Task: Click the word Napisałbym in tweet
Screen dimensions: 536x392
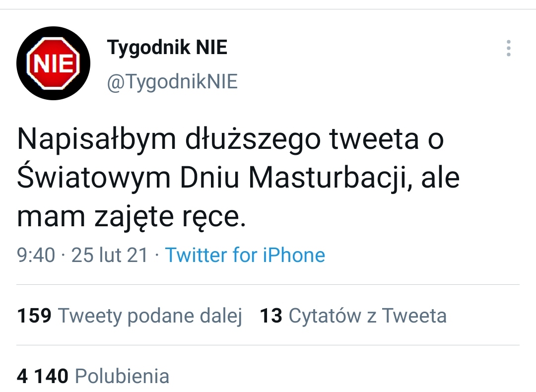Action: point(96,141)
